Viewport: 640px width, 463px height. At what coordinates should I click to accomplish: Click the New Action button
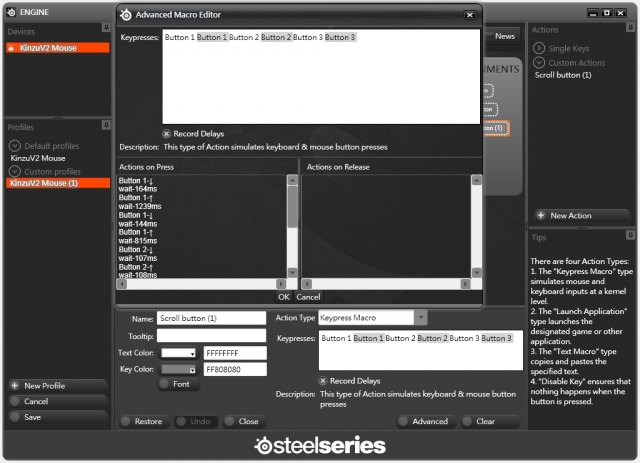coord(582,215)
